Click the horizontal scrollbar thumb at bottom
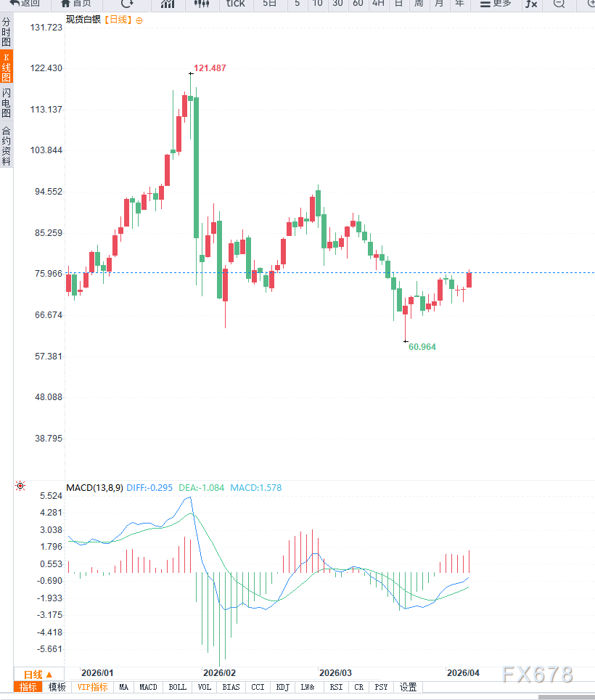Viewport: 595px width, 700px height. pyautogui.click(x=567, y=697)
